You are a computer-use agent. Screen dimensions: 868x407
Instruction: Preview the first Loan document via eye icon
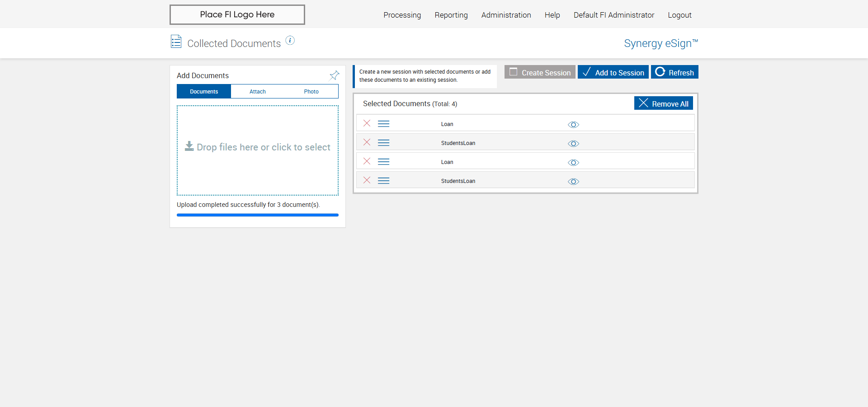click(573, 125)
